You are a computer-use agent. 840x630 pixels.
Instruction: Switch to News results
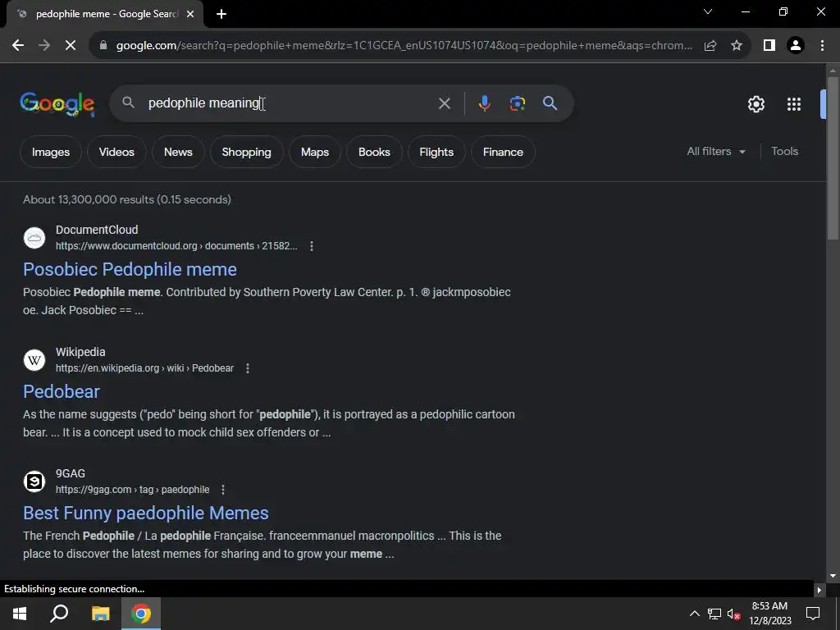tap(178, 152)
